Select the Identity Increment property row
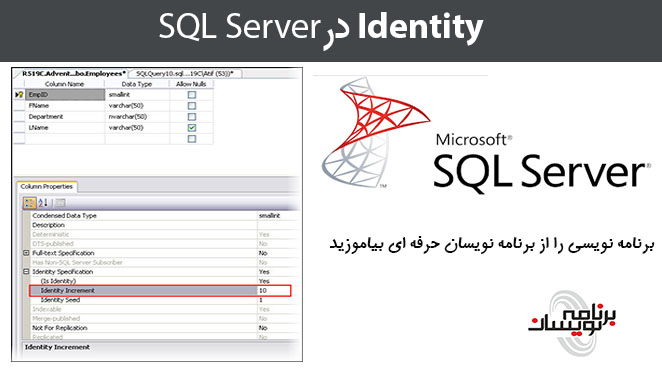Viewport: 662px width, 371px height. [x=160, y=290]
